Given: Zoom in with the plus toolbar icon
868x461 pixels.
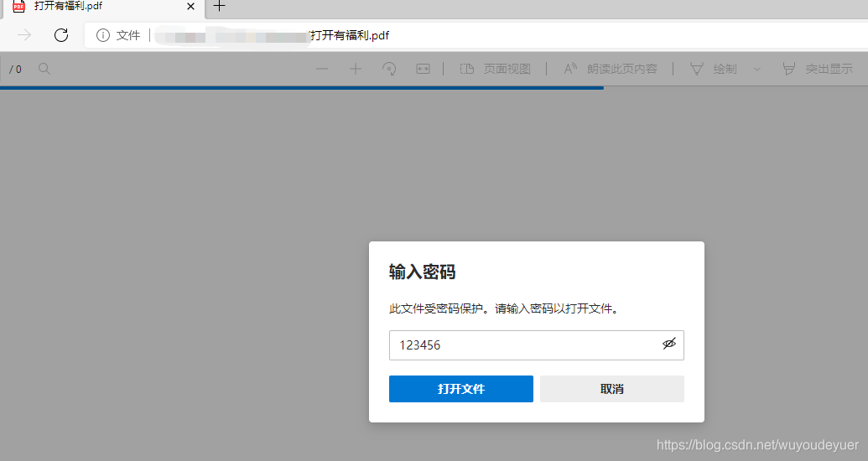Looking at the screenshot, I should pos(356,69).
